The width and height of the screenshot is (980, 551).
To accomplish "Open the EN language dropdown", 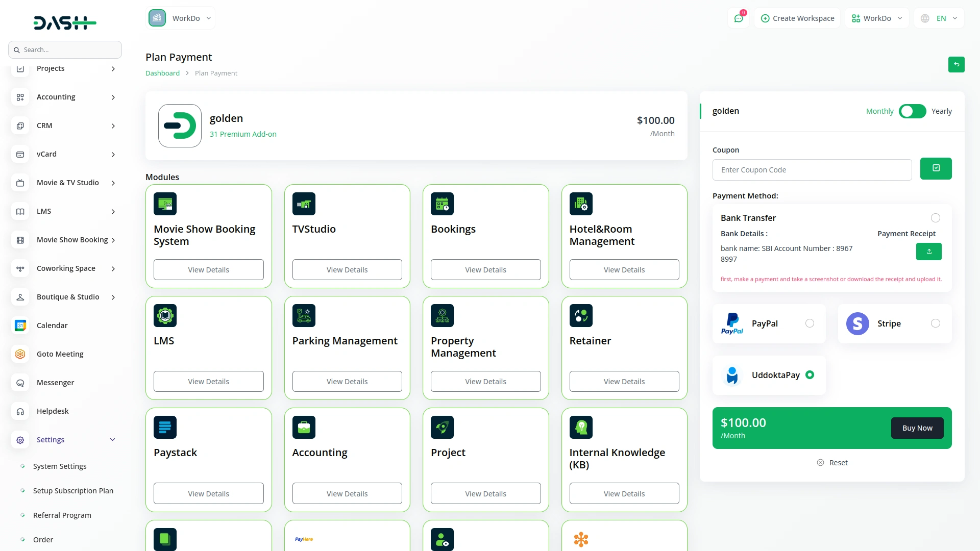I will 940,18.
